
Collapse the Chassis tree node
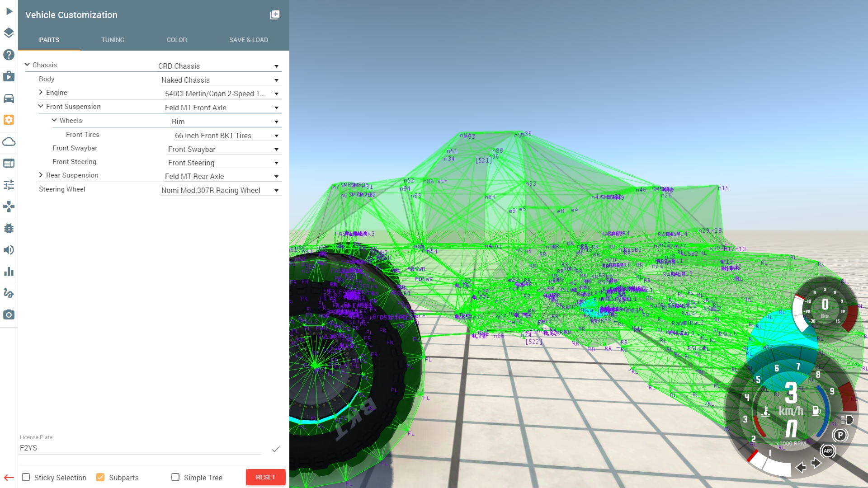tap(27, 65)
